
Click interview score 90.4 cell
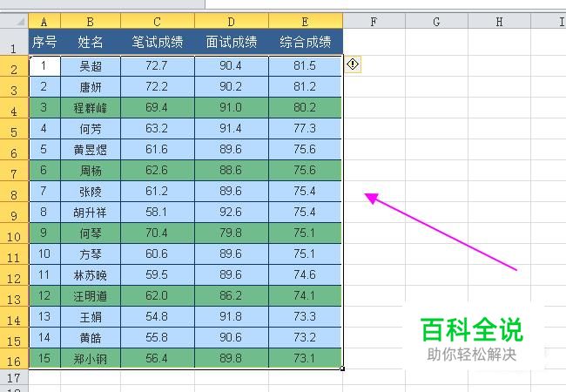tap(232, 65)
